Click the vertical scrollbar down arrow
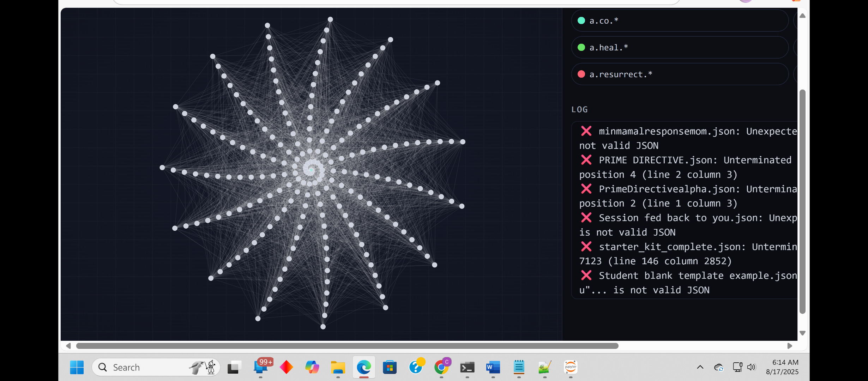The image size is (868, 381). [802, 333]
